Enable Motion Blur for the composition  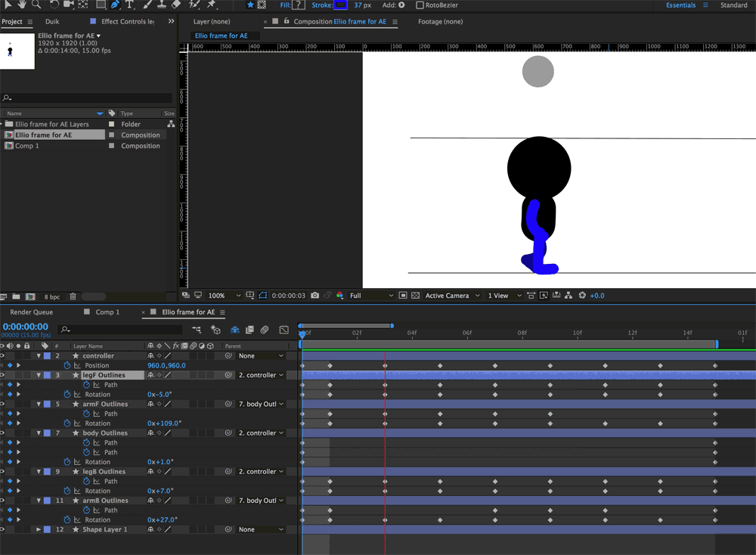pos(234,330)
